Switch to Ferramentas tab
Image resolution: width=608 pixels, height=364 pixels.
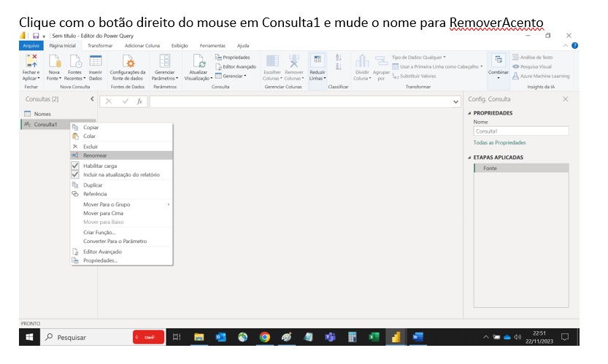[212, 46]
